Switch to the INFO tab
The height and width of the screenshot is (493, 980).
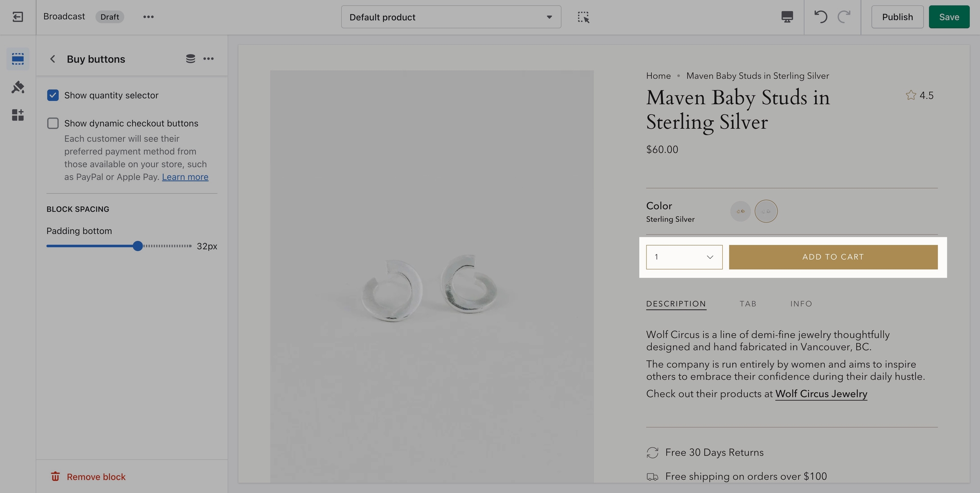[x=801, y=304]
